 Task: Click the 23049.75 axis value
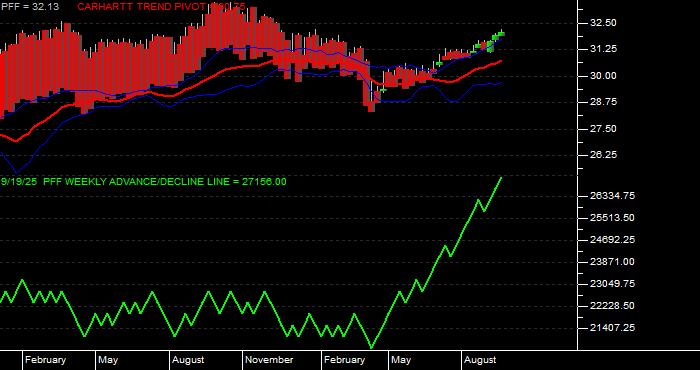[612, 284]
